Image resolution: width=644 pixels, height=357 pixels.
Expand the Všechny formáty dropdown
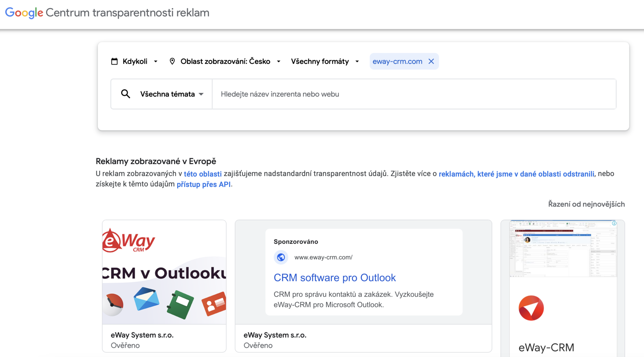click(x=325, y=61)
